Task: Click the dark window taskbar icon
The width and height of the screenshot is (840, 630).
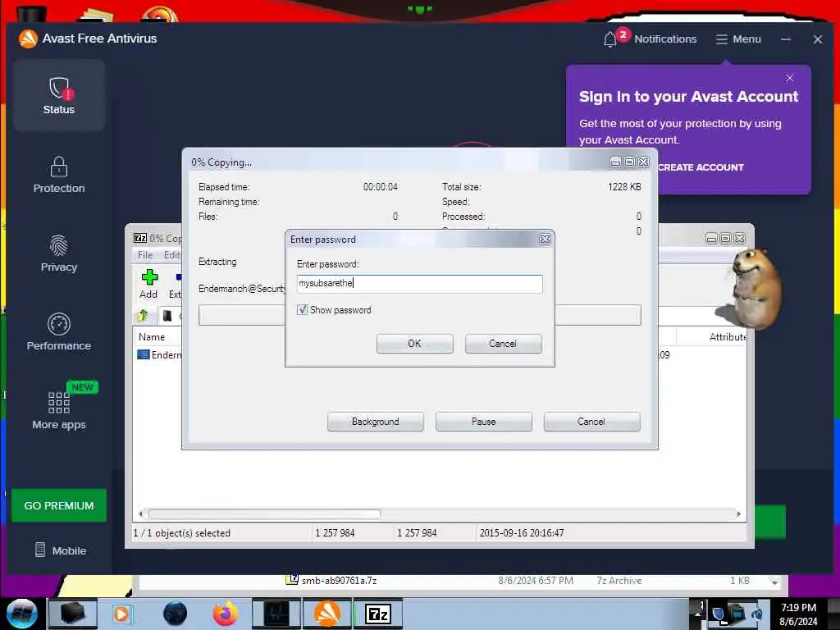Action: 276,614
